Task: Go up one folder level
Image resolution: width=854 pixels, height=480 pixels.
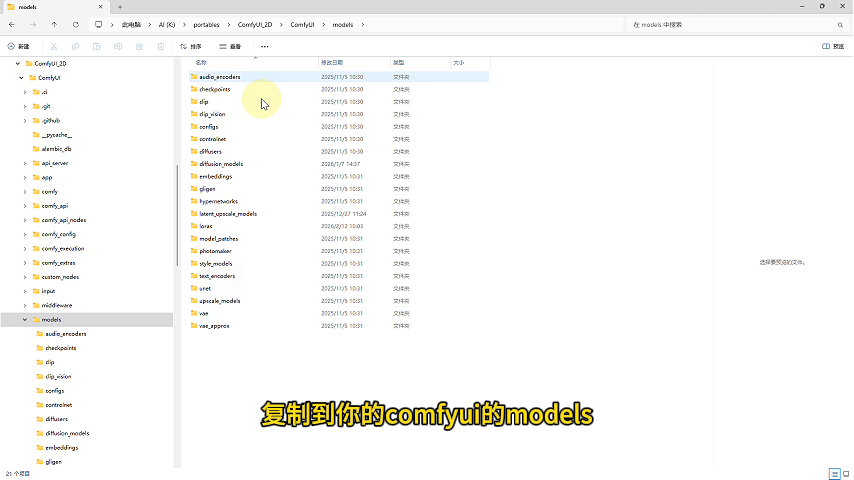Action: point(54,25)
